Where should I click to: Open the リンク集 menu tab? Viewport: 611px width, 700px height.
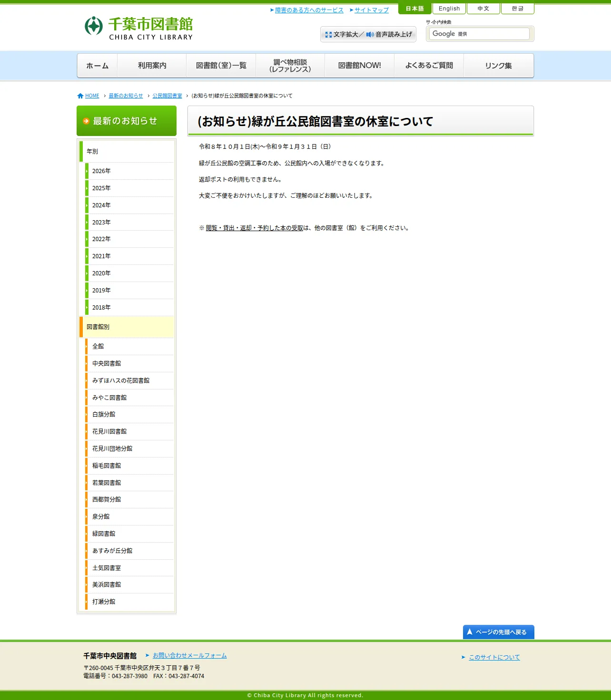point(499,66)
